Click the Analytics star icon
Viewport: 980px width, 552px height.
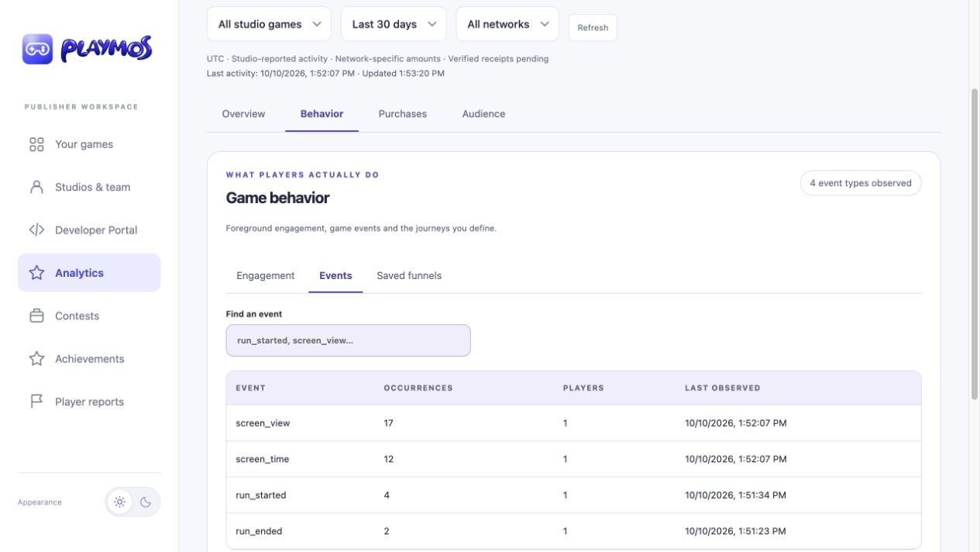coord(36,273)
